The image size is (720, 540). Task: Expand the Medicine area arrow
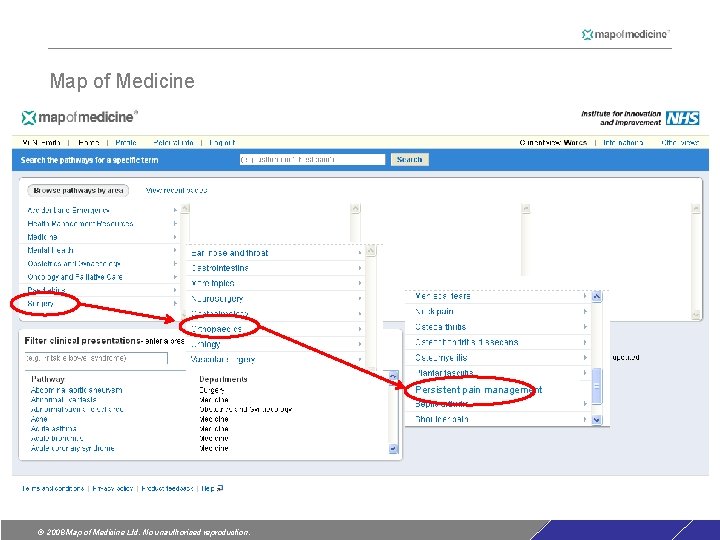pyautogui.click(x=175, y=237)
